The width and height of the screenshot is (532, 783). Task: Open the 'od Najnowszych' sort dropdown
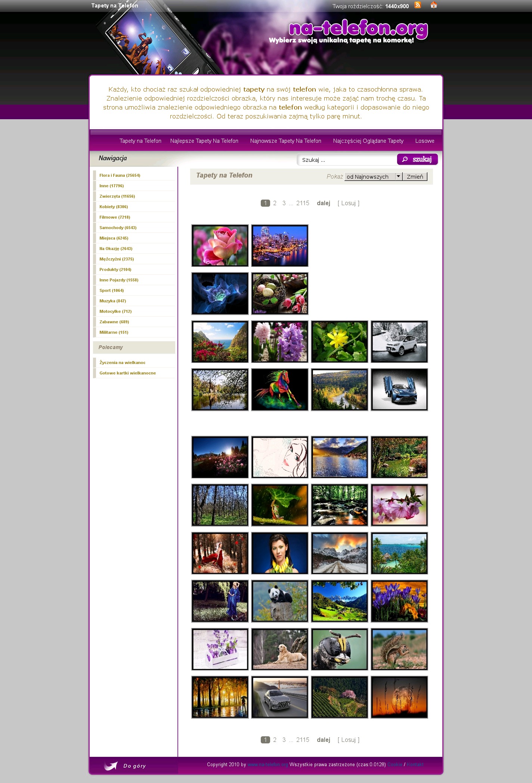(373, 176)
